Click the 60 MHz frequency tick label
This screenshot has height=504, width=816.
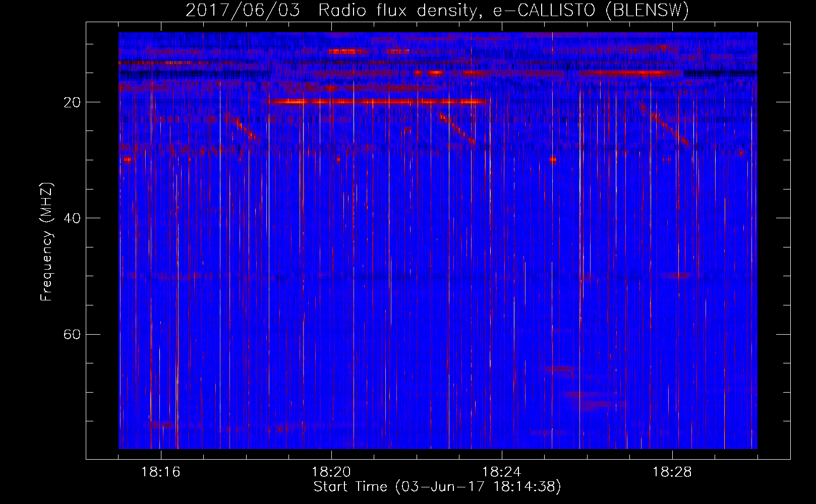coord(72,334)
